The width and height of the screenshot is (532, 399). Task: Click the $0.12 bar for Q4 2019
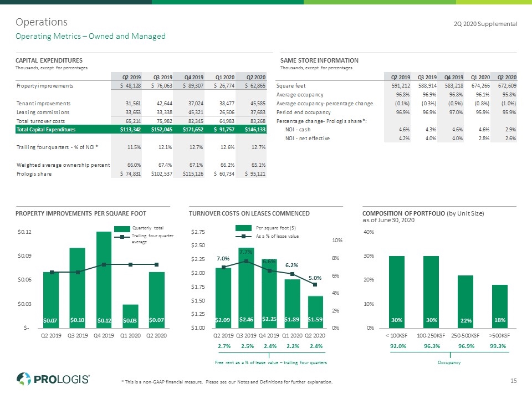coord(104,279)
